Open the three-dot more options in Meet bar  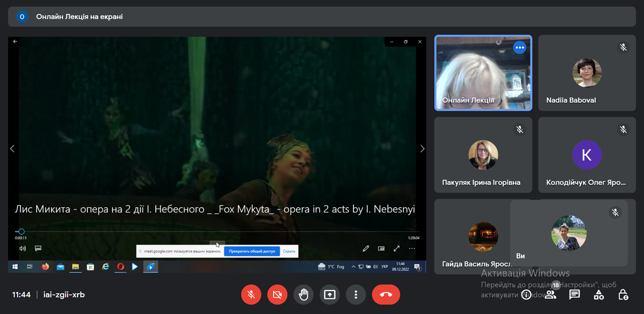(356, 294)
